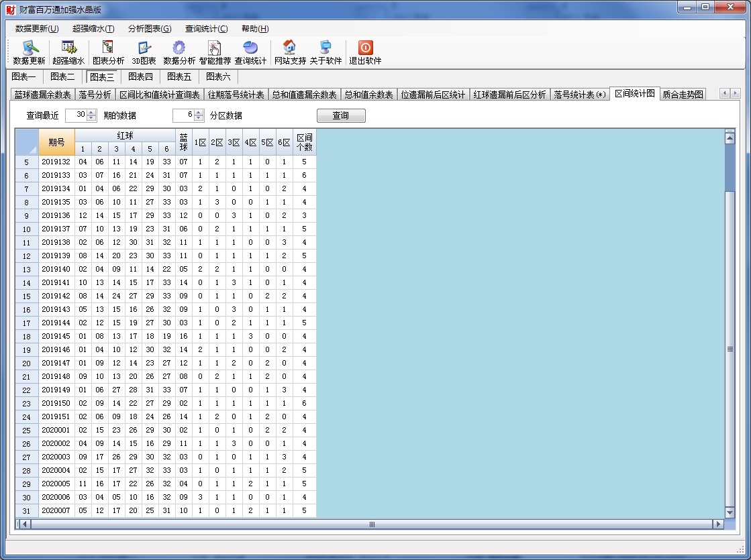Increase the 查询最近 period count spinner
Image resolution: width=751 pixels, height=560 pixels.
[92, 112]
